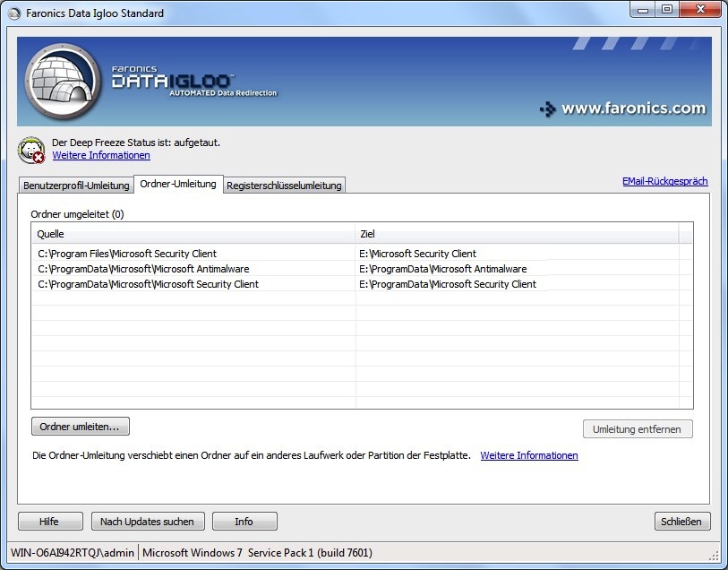
Task: Open Weitere Informationen link under Deep Freeze status
Action: pyautogui.click(x=101, y=155)
